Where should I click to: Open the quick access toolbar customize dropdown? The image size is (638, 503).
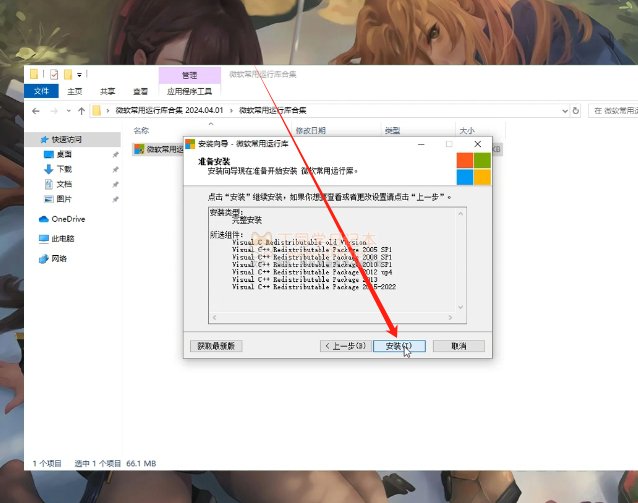pos(79,75)
